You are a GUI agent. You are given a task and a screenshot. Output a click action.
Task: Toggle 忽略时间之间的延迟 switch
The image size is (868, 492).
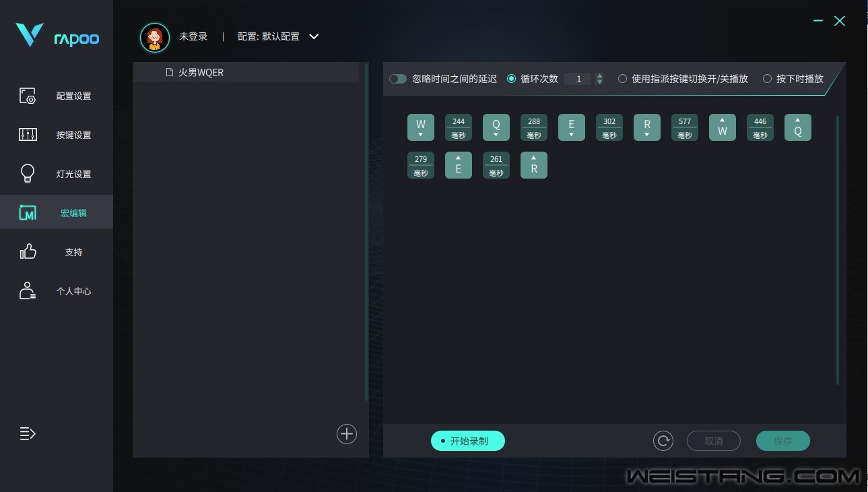click(398, 79)
